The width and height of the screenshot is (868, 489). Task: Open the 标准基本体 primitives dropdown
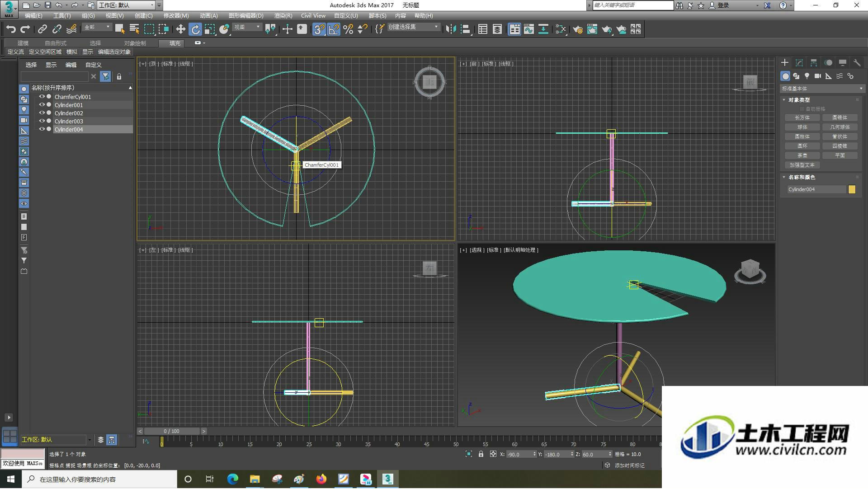pyautogui.click(x=822, y=89)
